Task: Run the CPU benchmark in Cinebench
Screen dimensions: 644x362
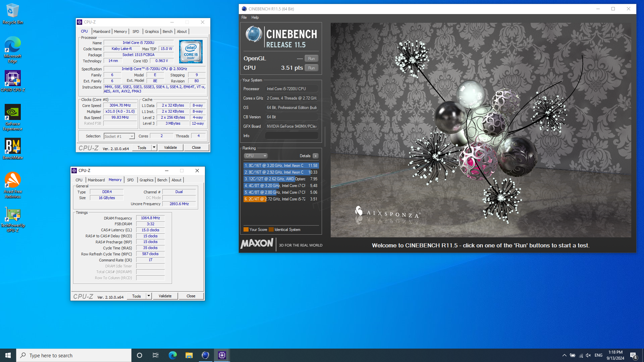Action: 311,68
